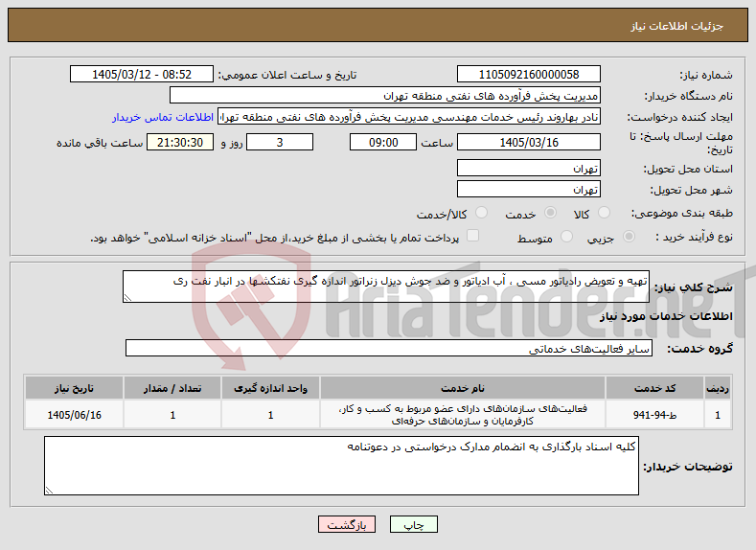Click the announcement date field 1405/03/12 - 08:52
This screenshot has height=550, width=756.
(x=142, y=74)
